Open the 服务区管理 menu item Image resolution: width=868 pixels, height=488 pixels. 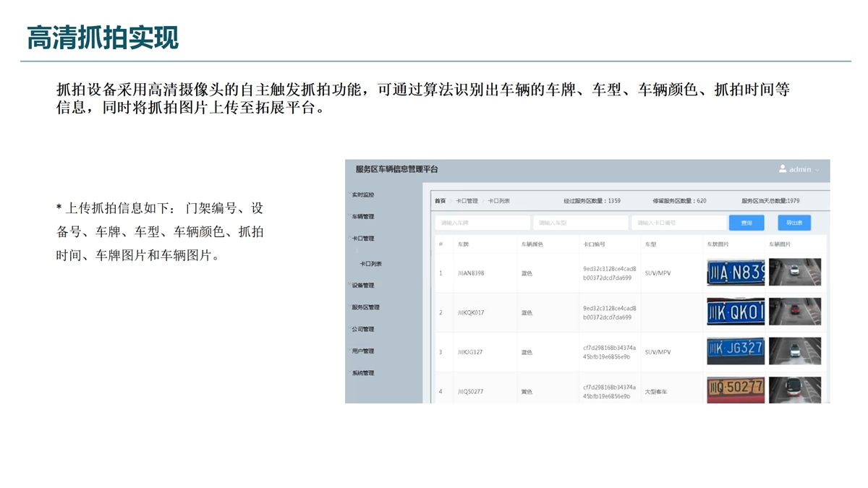pos(365,307)
